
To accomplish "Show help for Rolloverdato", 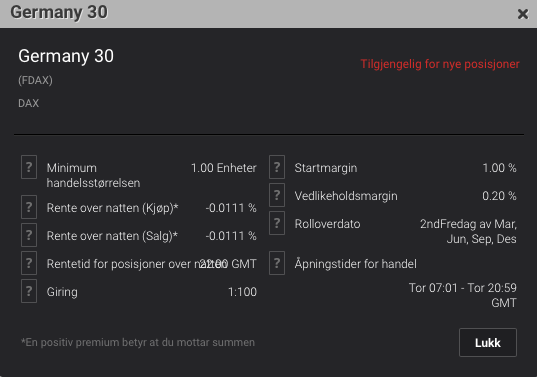I will [277, 223].
